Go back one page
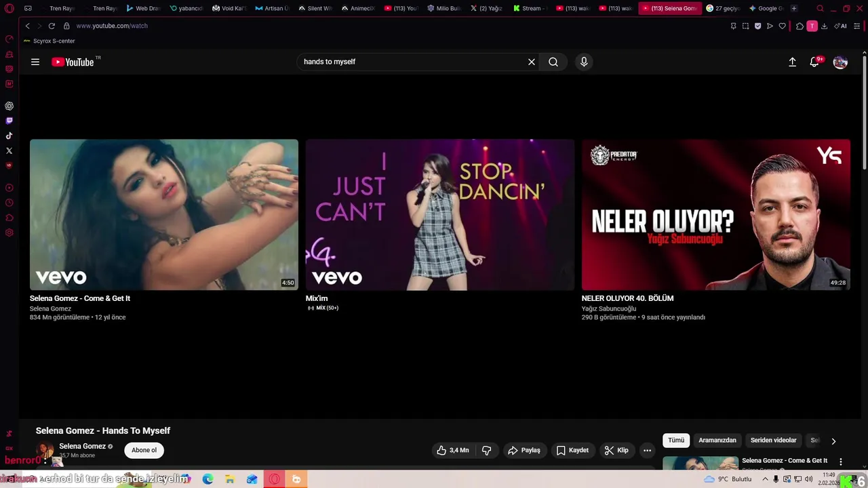The image size is (868, 488). 27,26
